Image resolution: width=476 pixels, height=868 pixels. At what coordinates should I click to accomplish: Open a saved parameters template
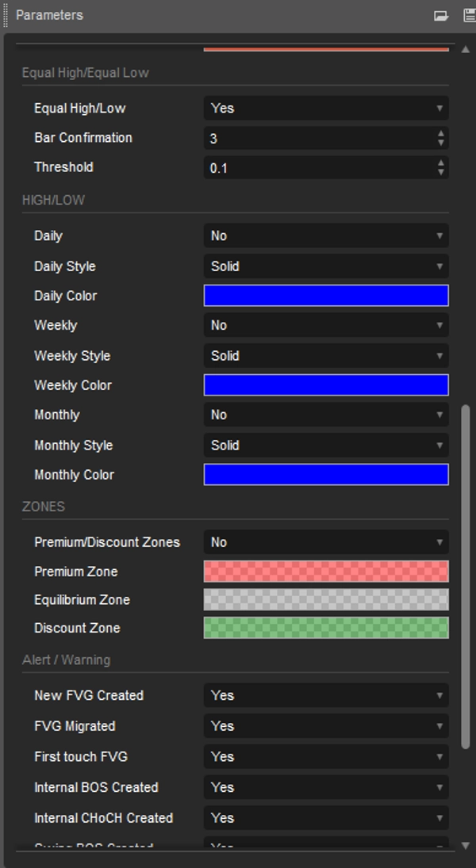click(x=441, y=13)
